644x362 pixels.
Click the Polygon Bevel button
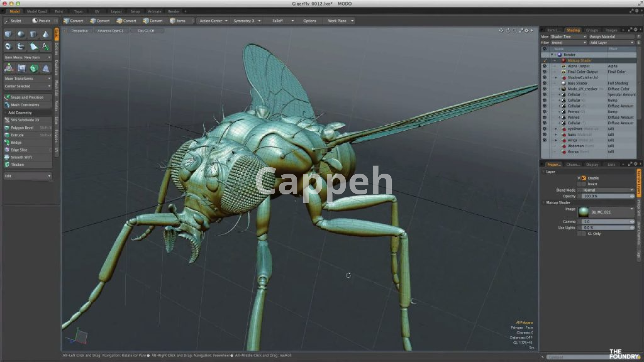pos(22,128)
